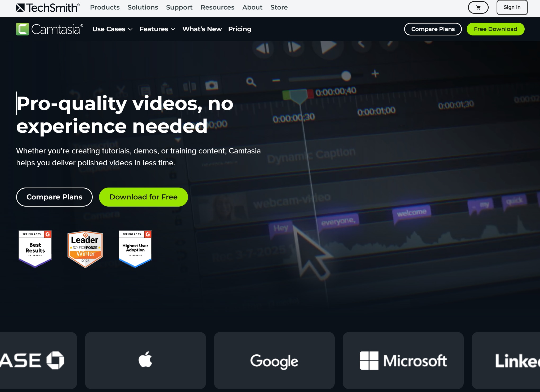The width and height of the screenshot is (540, 392).
Task: Select the Microsoft logo card
Action: point(403,360)
